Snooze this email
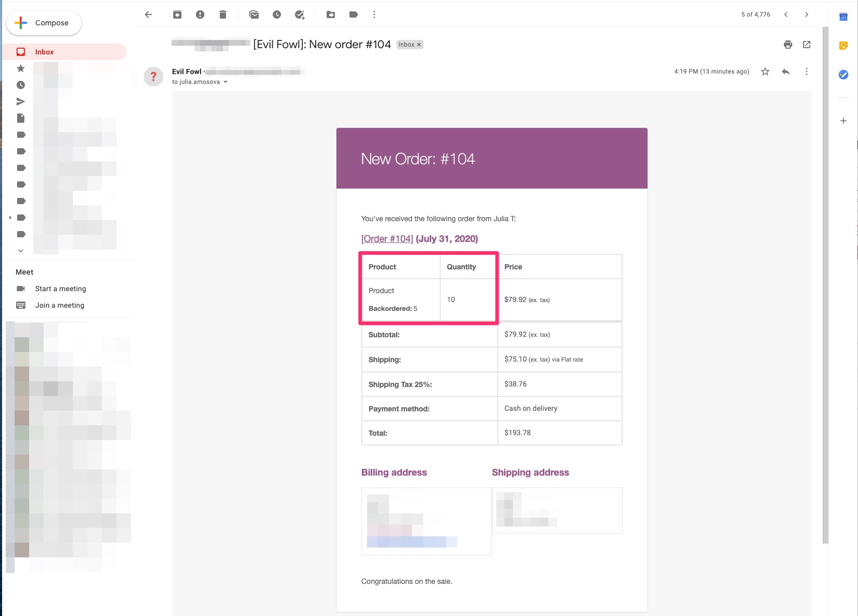 tap(276, 15)
